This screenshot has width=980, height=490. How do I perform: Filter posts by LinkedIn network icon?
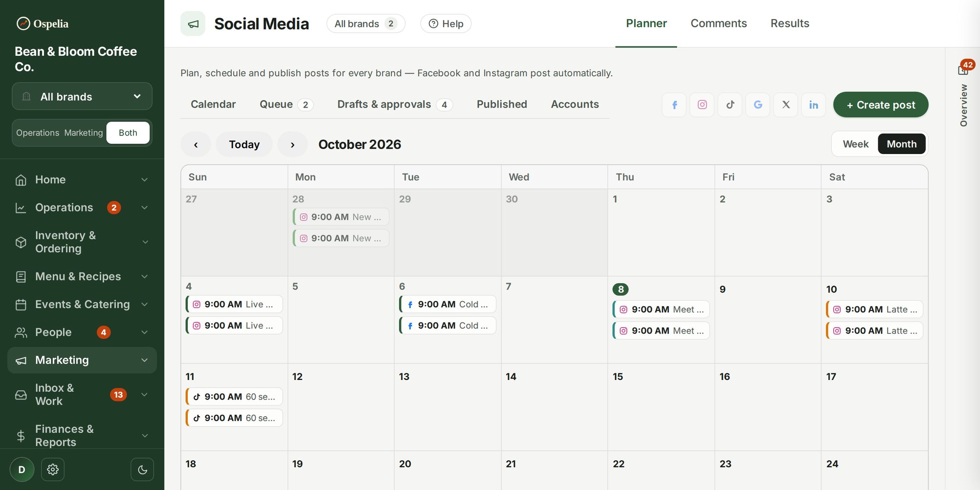814,105
